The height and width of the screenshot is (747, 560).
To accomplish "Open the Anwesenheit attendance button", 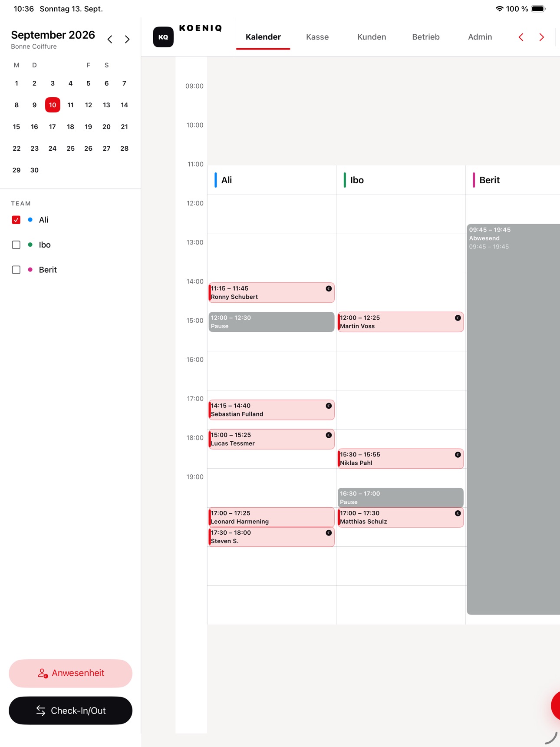I will (70, 673).
